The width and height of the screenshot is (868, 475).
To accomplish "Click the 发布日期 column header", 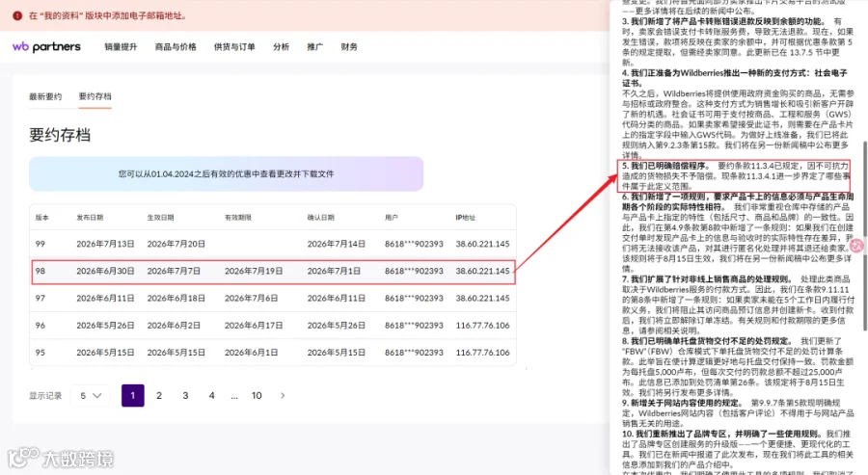I will point(90,218).
